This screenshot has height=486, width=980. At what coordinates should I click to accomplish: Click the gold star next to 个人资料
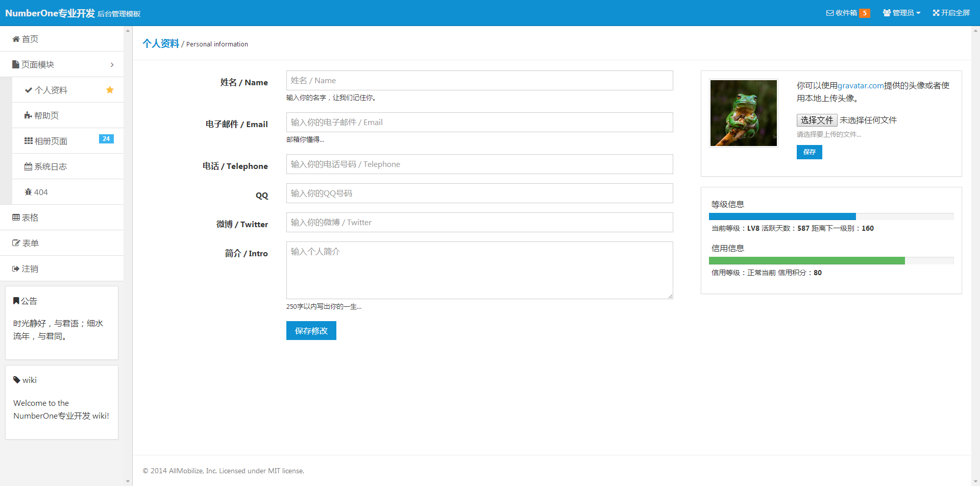pyautogui.click(x=110, y=90)
